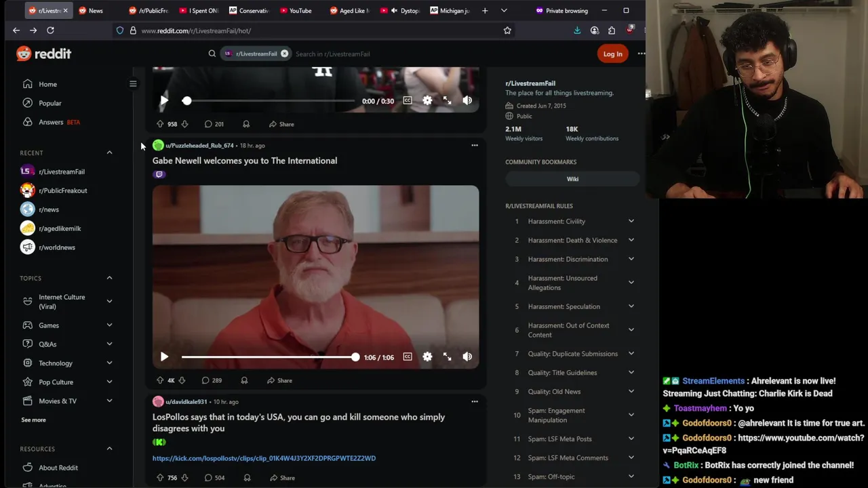Viewport: 868px width, 488px height.
Task: Open settings gear on top video
Action: (x=427, y=100)
